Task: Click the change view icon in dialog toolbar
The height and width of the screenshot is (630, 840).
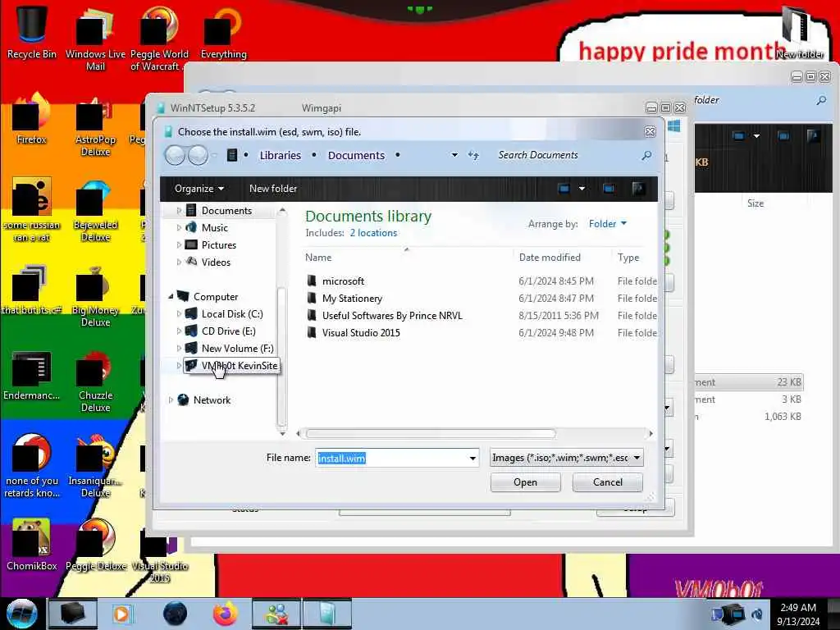Action: (x=564, y=189)
